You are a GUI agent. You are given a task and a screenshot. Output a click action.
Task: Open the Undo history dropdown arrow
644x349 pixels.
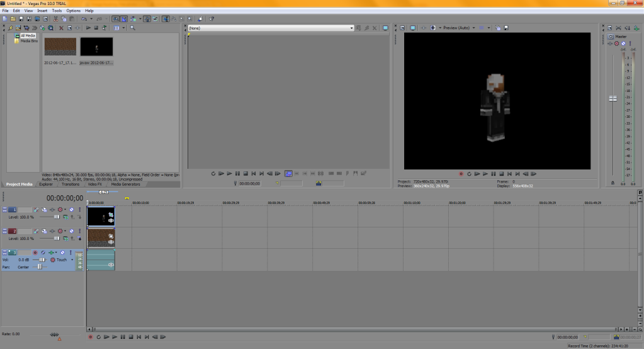[91, 19]
